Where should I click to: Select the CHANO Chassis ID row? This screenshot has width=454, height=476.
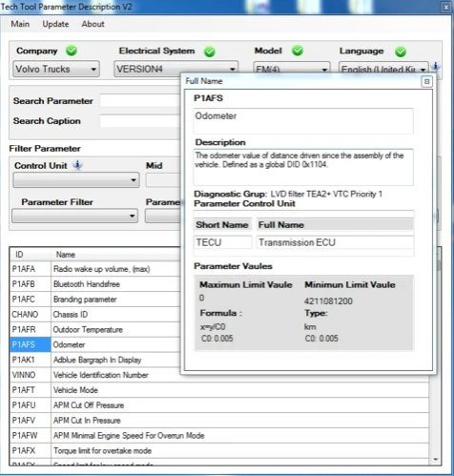coord(94,315)
